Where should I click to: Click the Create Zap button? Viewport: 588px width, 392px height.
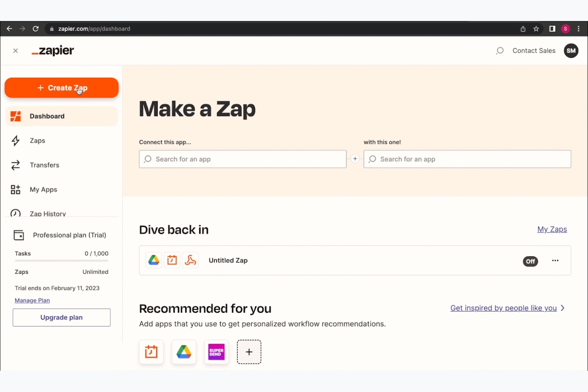click(x=62, y=88)
